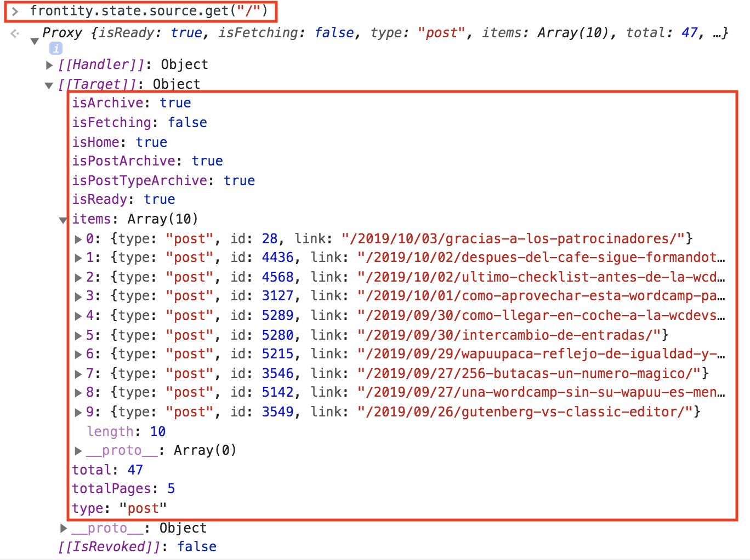Click the console input prompt chevron
The width and height of the screenshot is (750, 560).
[15, 11]
